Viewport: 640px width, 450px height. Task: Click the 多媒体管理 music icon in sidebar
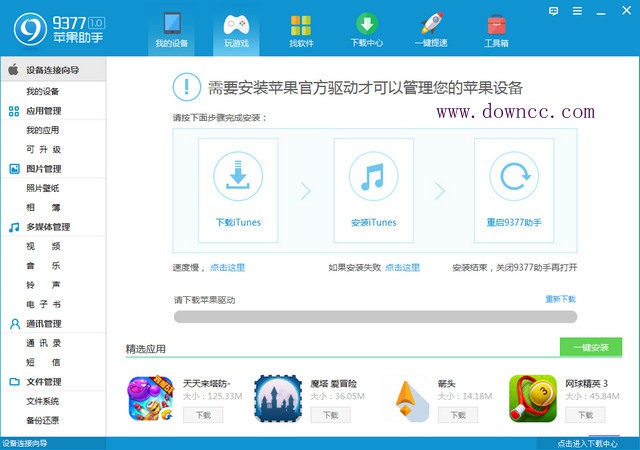click(x=14, y=227)
